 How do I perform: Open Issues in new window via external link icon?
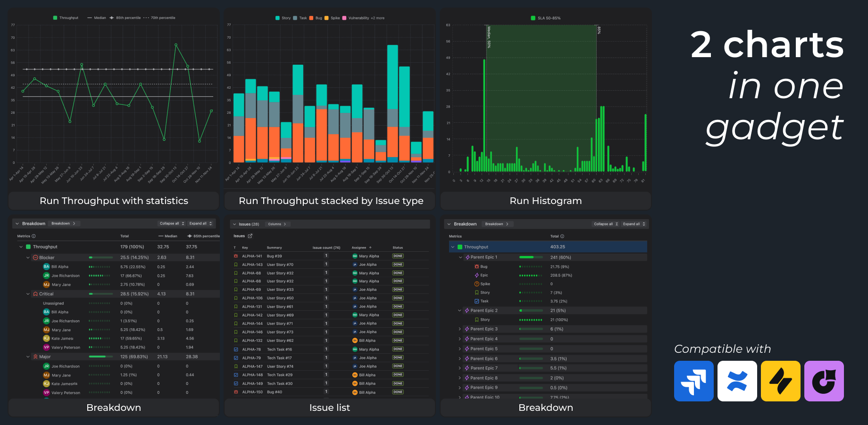tap(250, 236)
